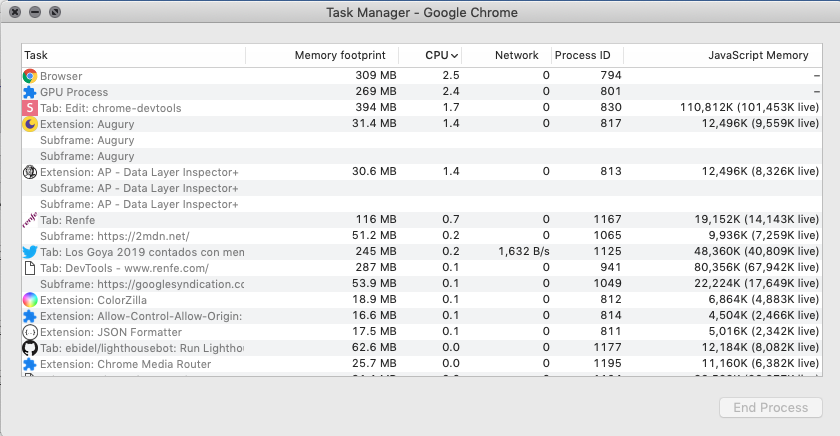Click the End Process button
This screenshot has height=436, width=840.
tap(770, 408)
